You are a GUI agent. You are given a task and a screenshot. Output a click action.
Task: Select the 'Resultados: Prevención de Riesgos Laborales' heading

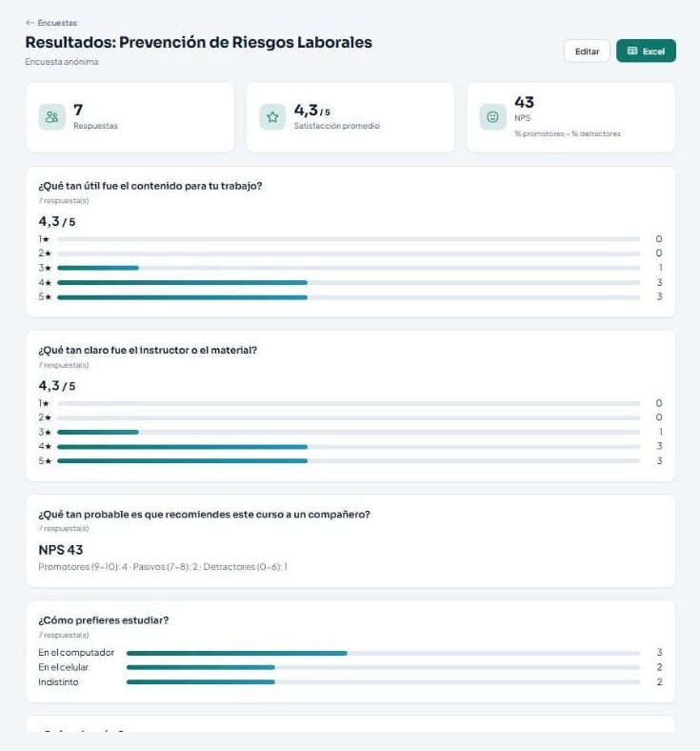[198, 42]
